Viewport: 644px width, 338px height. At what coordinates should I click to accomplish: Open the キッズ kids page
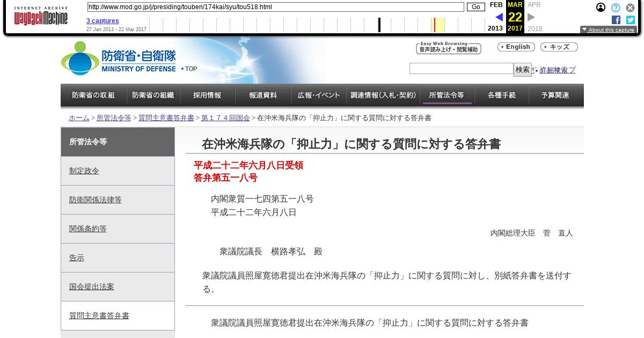tap(559, 47)
